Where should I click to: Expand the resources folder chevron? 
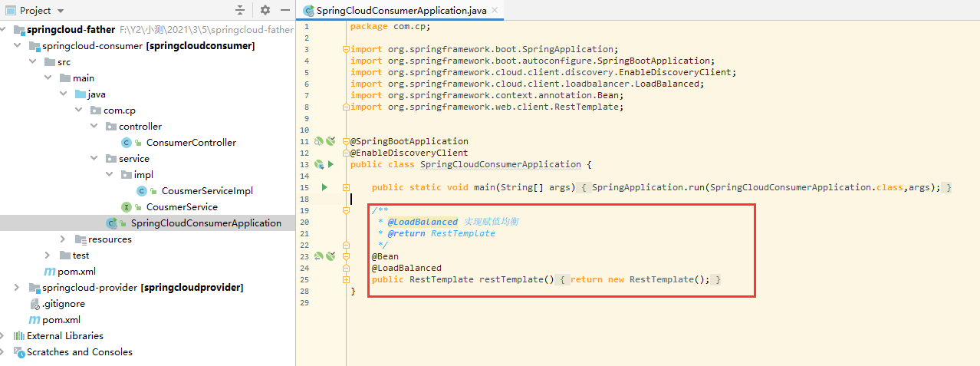point(64,239)
